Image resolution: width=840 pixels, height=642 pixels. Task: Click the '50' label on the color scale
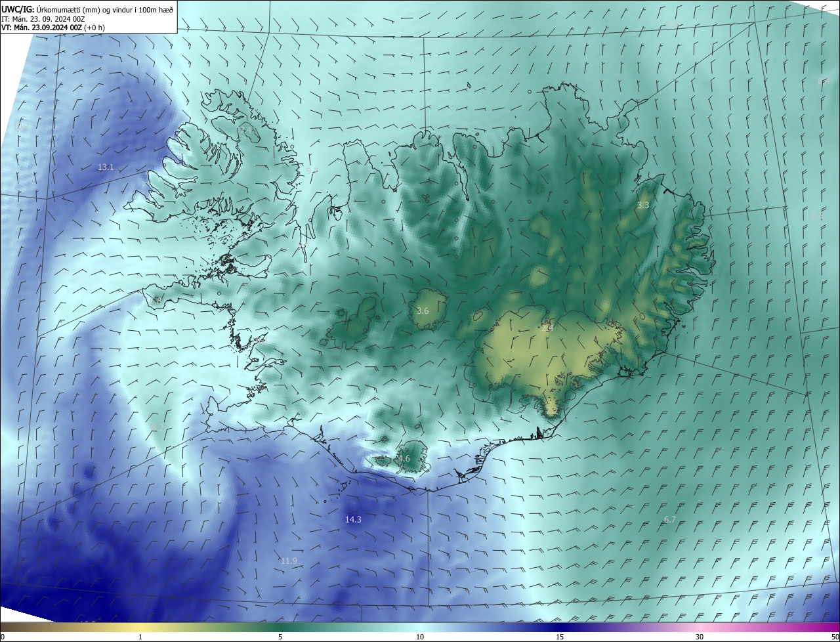pos(835,637)
